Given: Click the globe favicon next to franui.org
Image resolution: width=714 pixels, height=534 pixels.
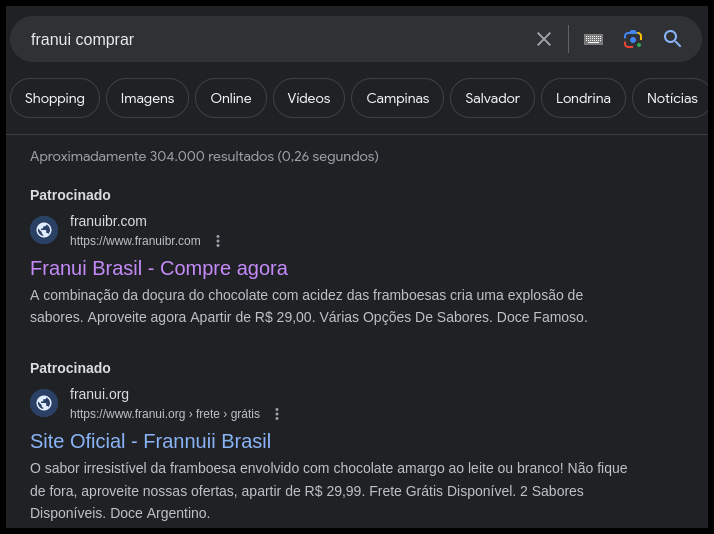Looking at the screenshot, I should point(44,403).
